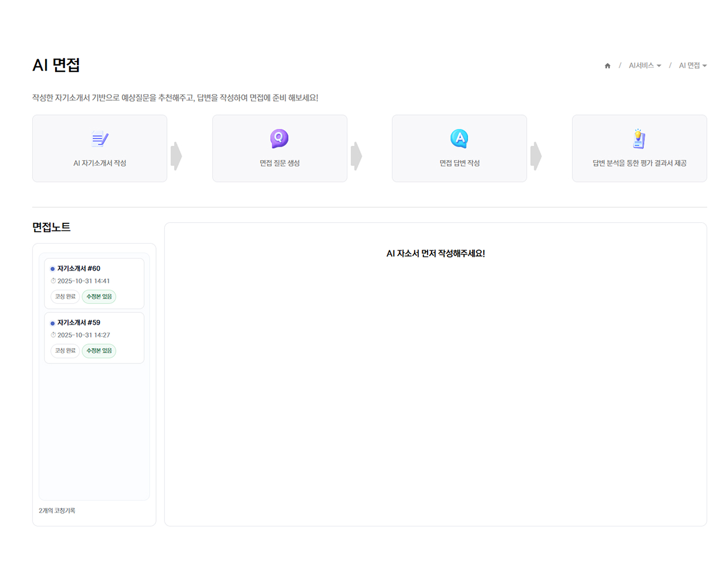
Task: Click 수정본 있음 badge on 자기소개서 #60
Action: (x=99, y=297)
